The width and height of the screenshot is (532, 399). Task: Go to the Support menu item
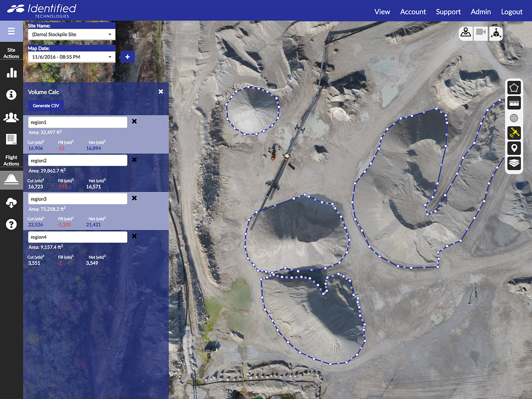(x=448, y=12)
